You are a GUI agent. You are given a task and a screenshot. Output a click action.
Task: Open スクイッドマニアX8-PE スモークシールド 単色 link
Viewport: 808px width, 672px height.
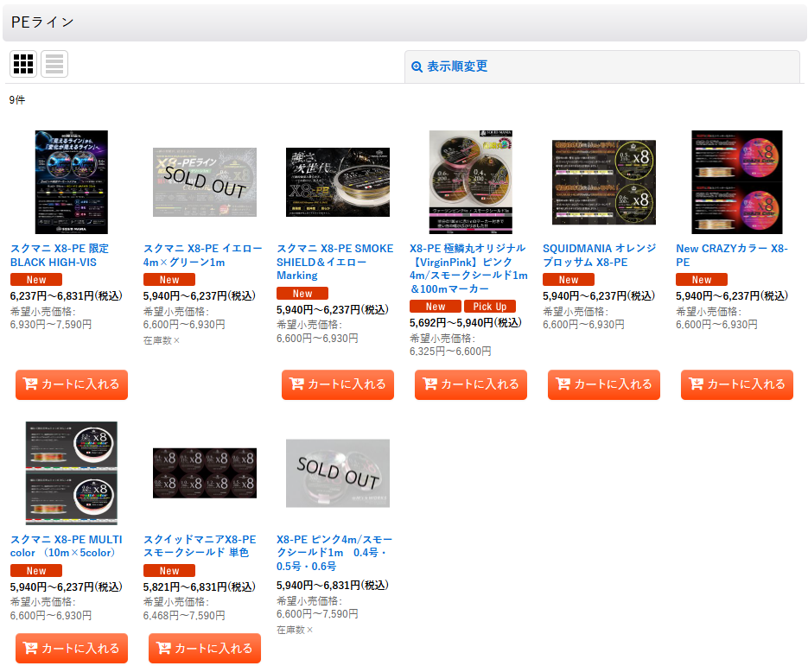pos(200,547)
